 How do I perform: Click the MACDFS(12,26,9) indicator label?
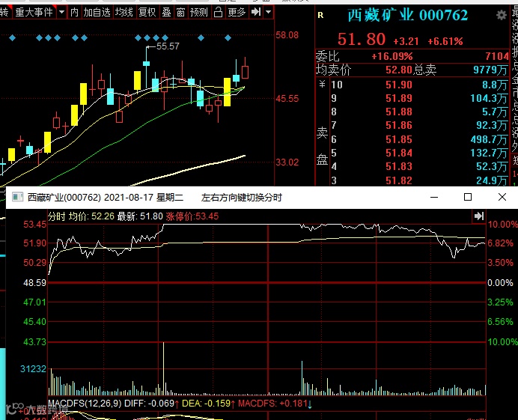tap(85, 404)
